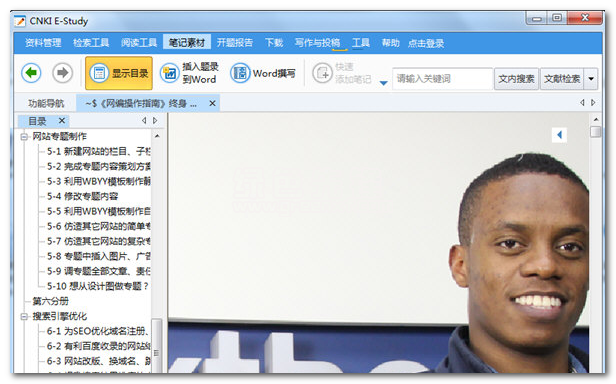Screen dimensions: 616x384
Task: Collapse the 网站专题制作 tree node
Action: (25, 137)
